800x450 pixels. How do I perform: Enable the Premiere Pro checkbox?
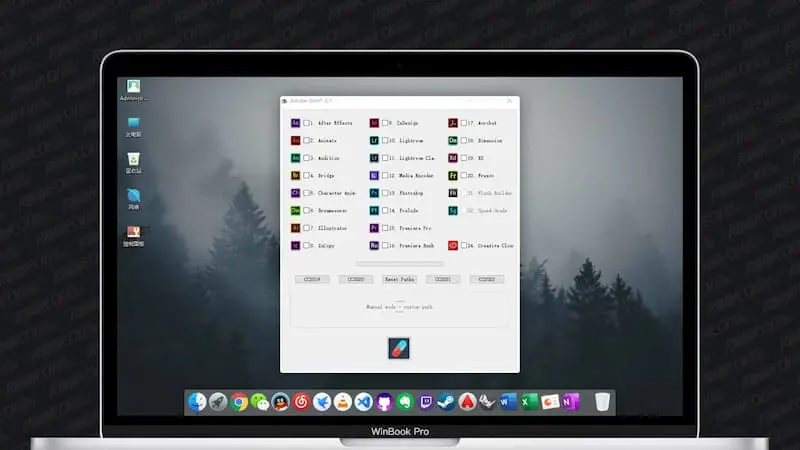[x=386, y=228]
